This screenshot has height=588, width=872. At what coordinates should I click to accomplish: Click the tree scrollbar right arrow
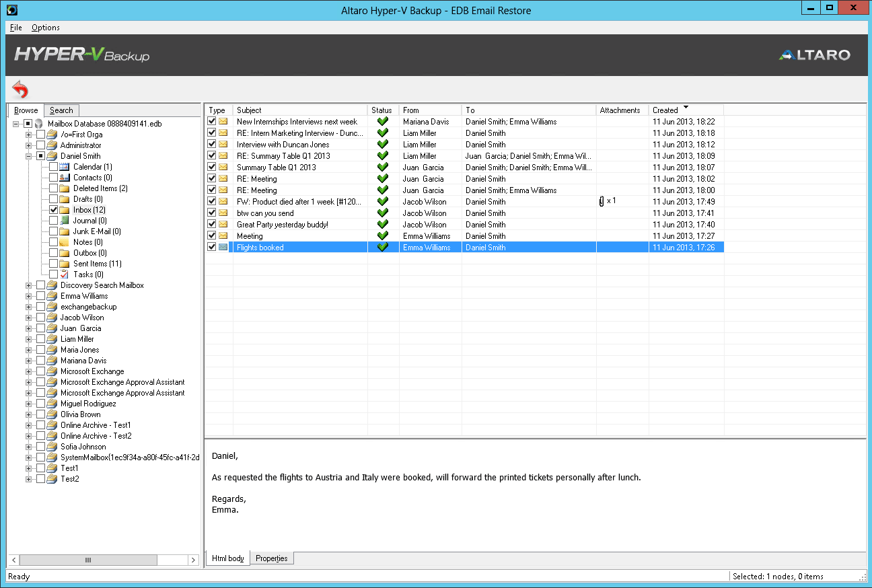tap(195, 560)
